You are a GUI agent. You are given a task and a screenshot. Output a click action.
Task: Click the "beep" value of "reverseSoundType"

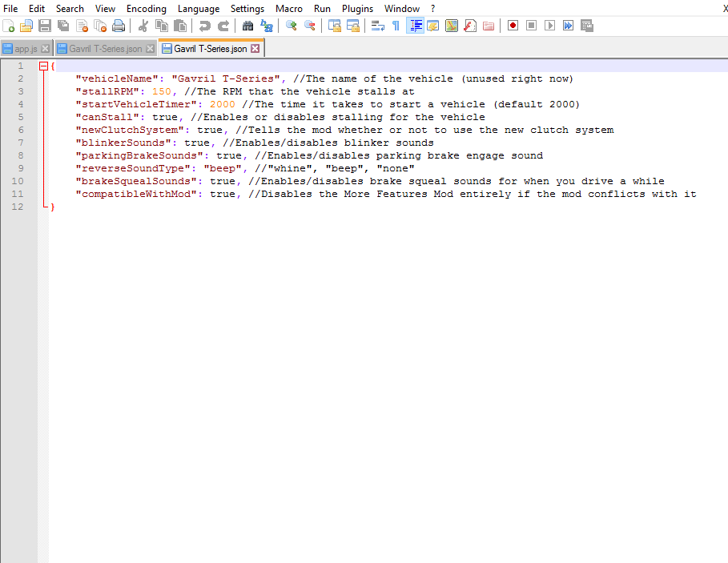(223, 168)
